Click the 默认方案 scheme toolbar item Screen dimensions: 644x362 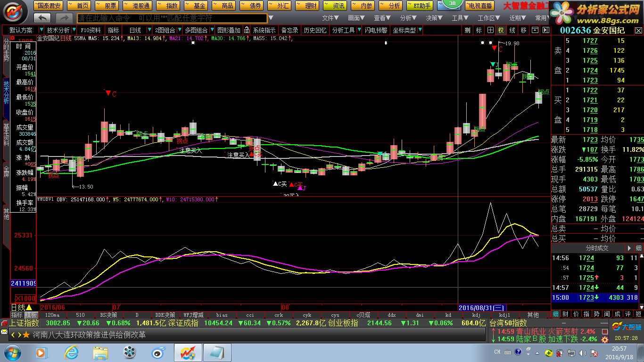21,30
